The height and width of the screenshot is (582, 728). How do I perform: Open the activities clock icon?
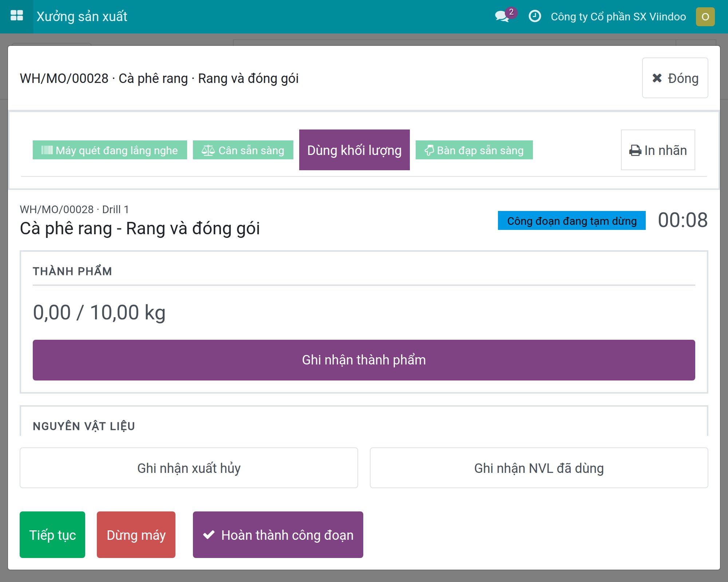pos(535,16)
